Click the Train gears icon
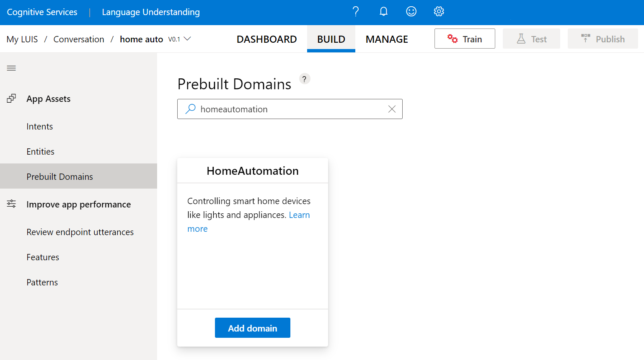The height and width of the screenshot is (360, 644). pyautogui.click(x=452, y=38)
